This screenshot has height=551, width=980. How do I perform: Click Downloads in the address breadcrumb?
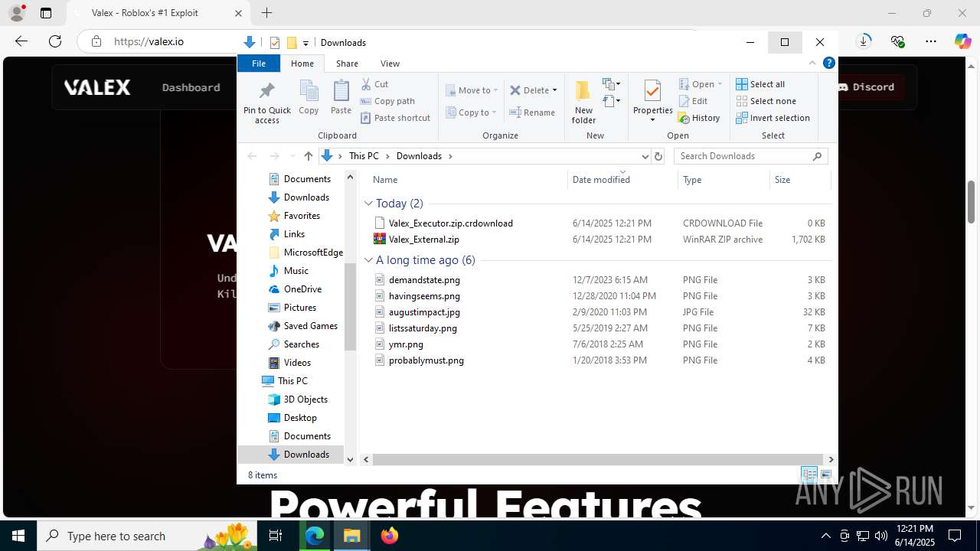[419, 156]
